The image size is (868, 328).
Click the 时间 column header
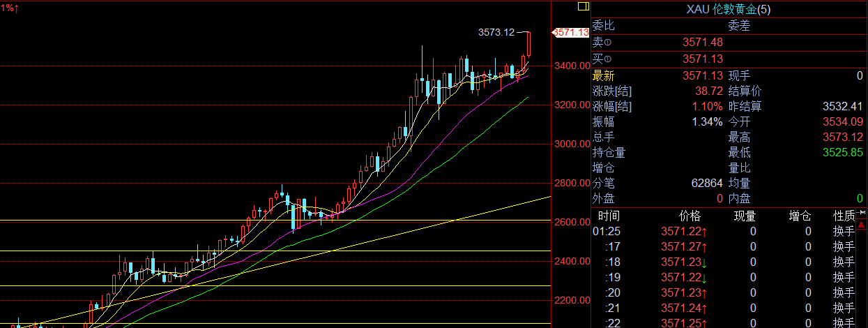[x=608, y=216]
